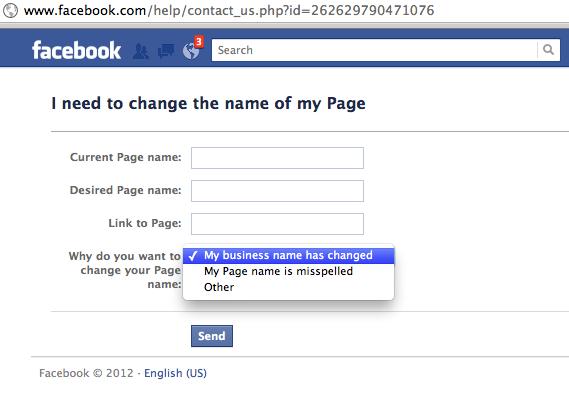Focus the Current Page name field
Screen dimensions: 569x411
click(x=277, y=158)
